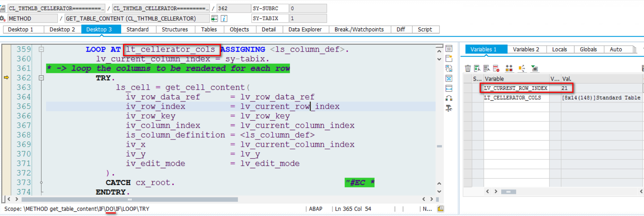Image resolution: width=644 pixels, height=216 pixels.
Task: Switch to Locals tab
Action: click(560, 49)
